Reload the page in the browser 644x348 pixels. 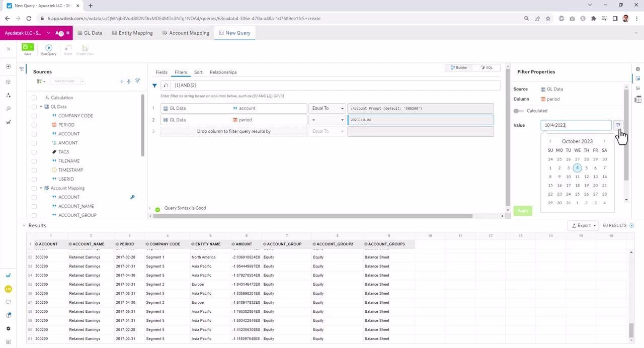[29, 19]
